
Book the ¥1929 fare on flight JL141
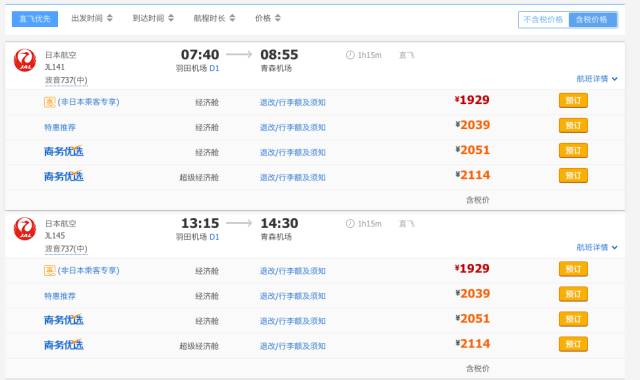coord(573,100)
